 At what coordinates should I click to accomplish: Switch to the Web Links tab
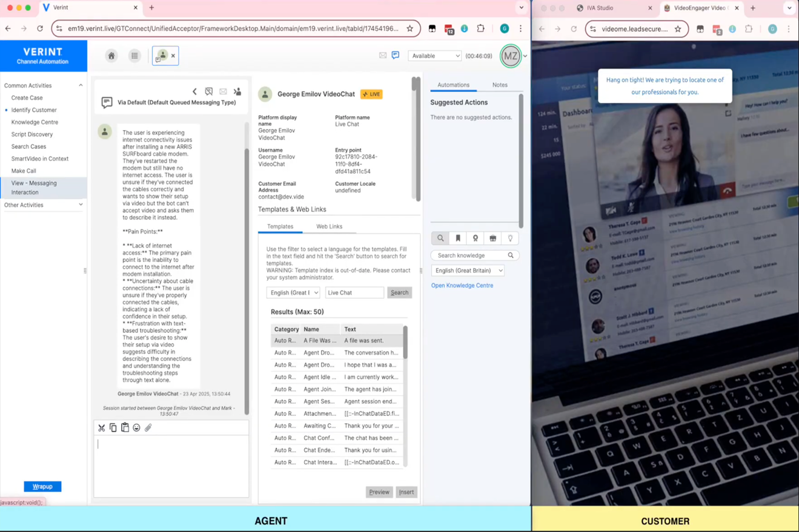(x=329, y=226)
